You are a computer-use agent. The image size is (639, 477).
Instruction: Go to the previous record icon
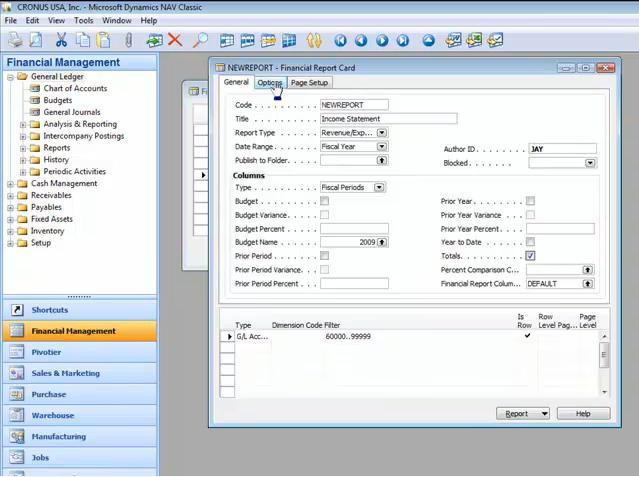tap(361, 40)
